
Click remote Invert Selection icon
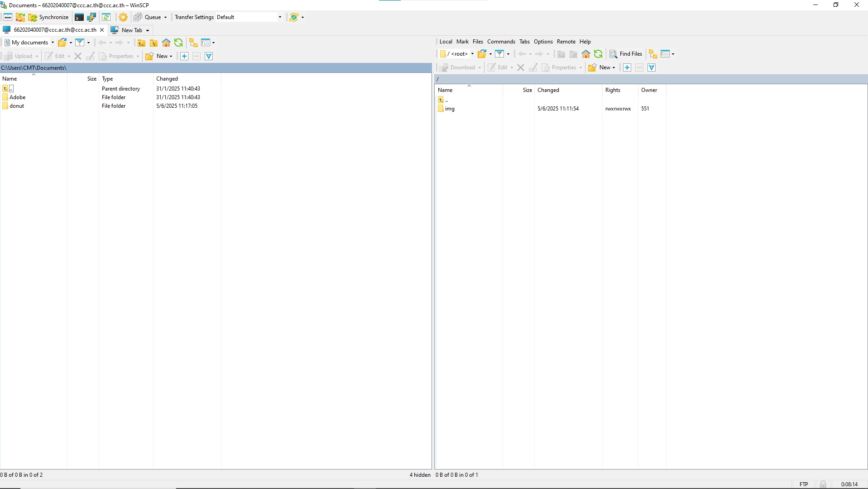[x=652, y=67]
